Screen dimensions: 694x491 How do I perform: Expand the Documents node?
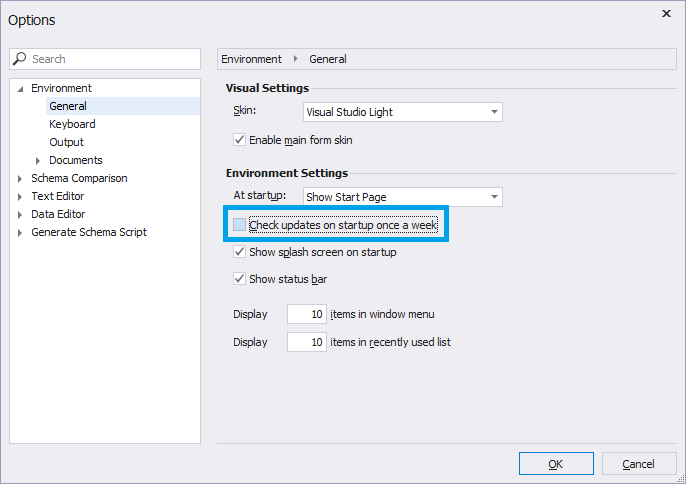[x=38, y=162]
